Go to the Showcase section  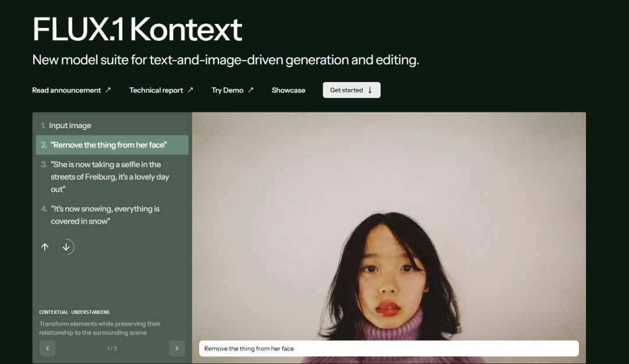(x=288, y=90)
